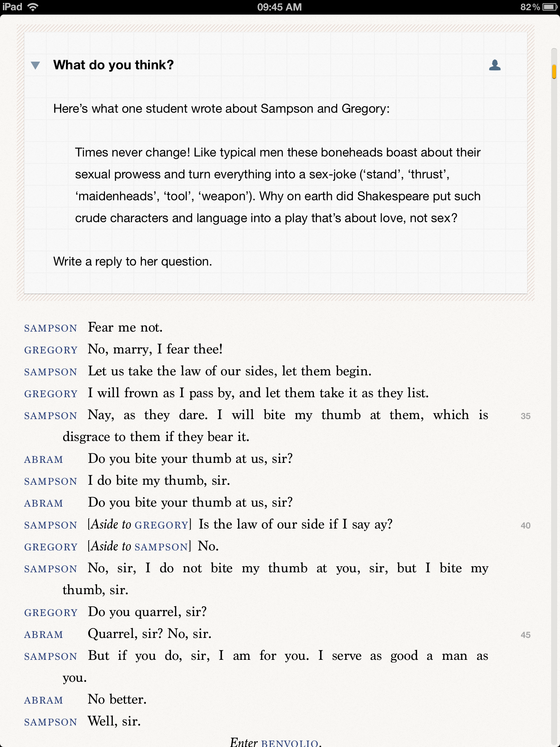Image resolution: width=560 pixels, height=747 pixels.
Task: Tap the Wi-Fi icon in status bar
Action: (33, 7)
